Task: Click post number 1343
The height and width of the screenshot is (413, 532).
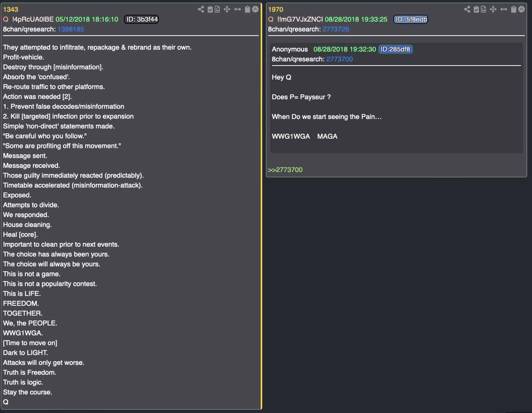Action: click(11, 9)
